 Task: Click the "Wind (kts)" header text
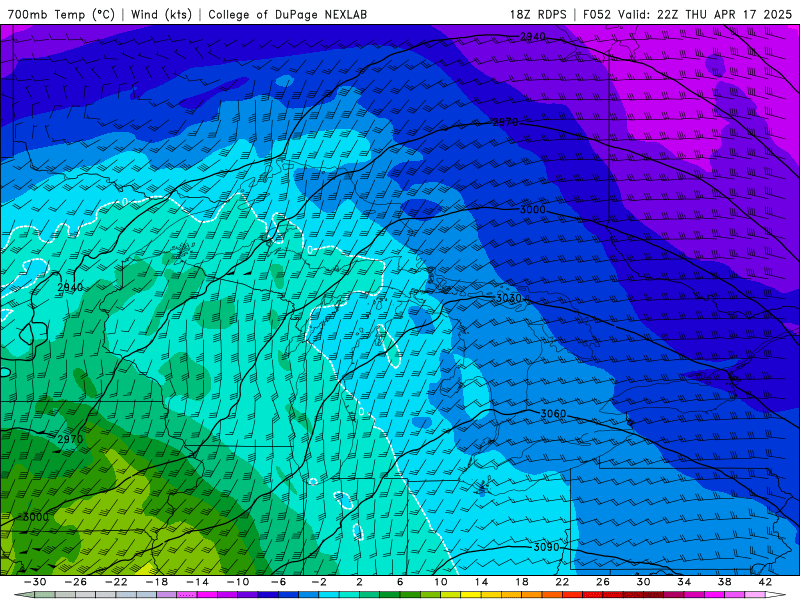tap(161, 14)
